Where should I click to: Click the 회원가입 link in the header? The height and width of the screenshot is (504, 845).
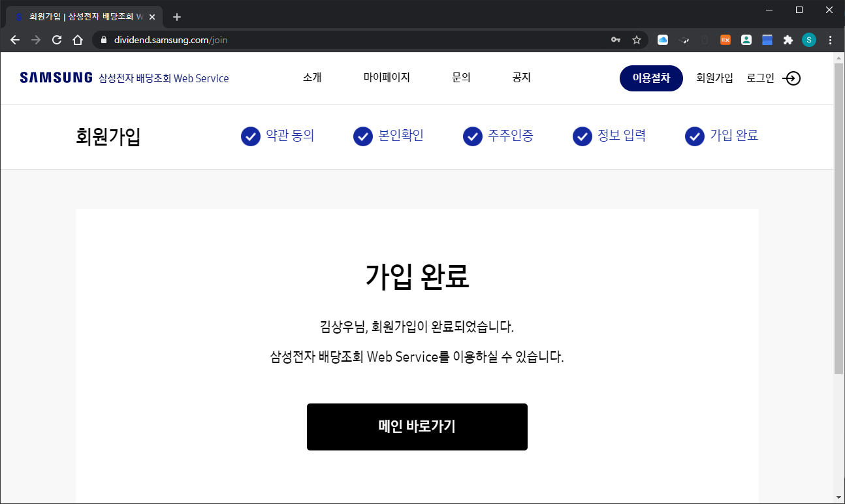(714, 78)
